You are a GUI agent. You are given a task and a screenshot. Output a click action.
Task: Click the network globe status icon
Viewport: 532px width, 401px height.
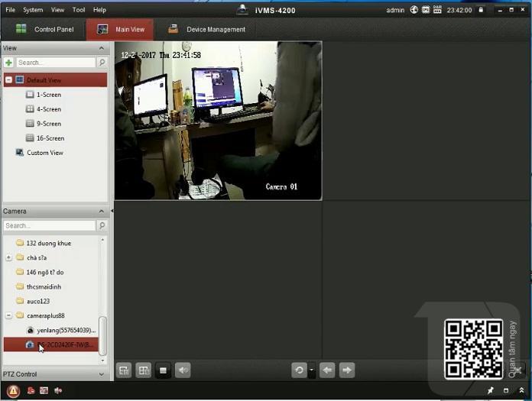coord(414,10)
